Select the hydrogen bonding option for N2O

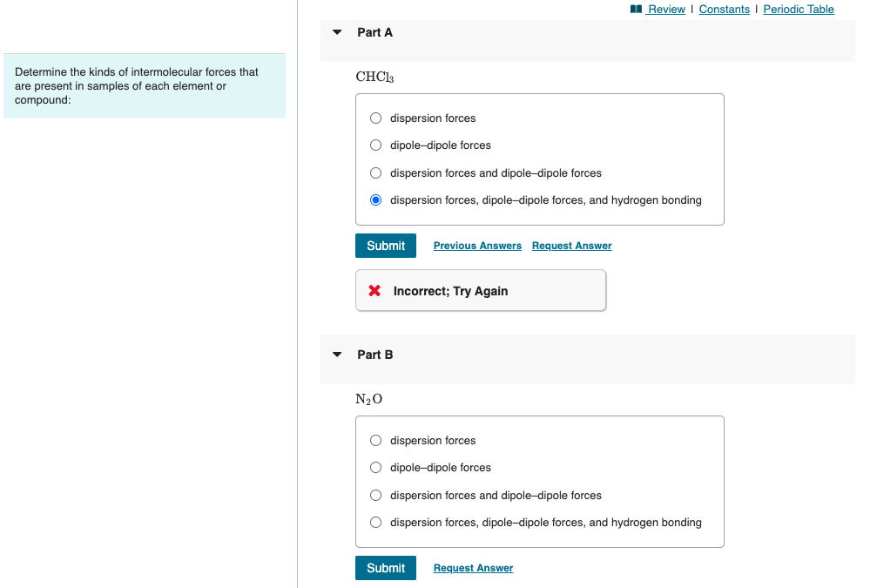(376, 523)
